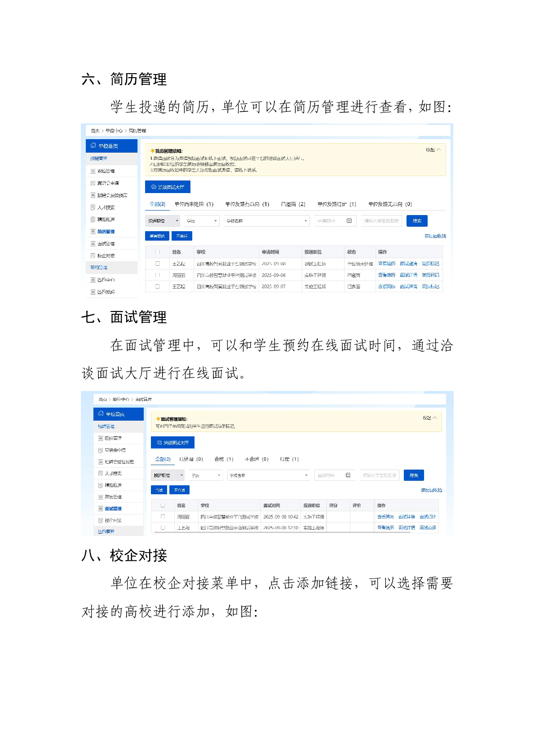Click icon beside 人才搜索 in interview management sidebar
Viewport: 535px width, 756px height.
coord(101,473)
